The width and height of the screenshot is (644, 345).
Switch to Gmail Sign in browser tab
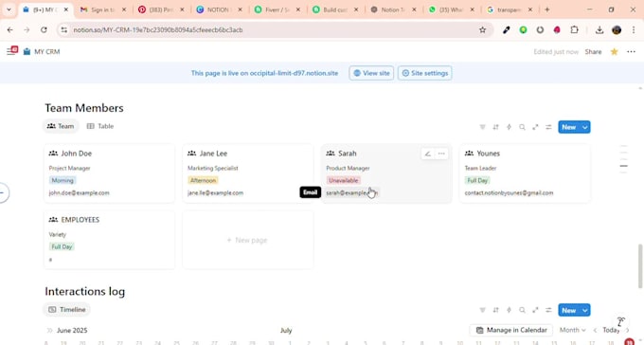[x=103, y=9]
